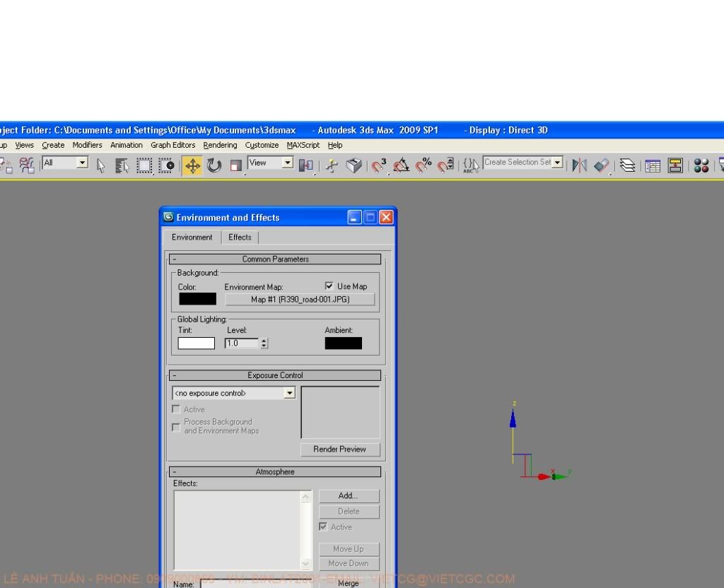The height and width of the screenshot is (588, 724).
Task: Open the Layer Manager icon
Action: (x=628, y=165)
